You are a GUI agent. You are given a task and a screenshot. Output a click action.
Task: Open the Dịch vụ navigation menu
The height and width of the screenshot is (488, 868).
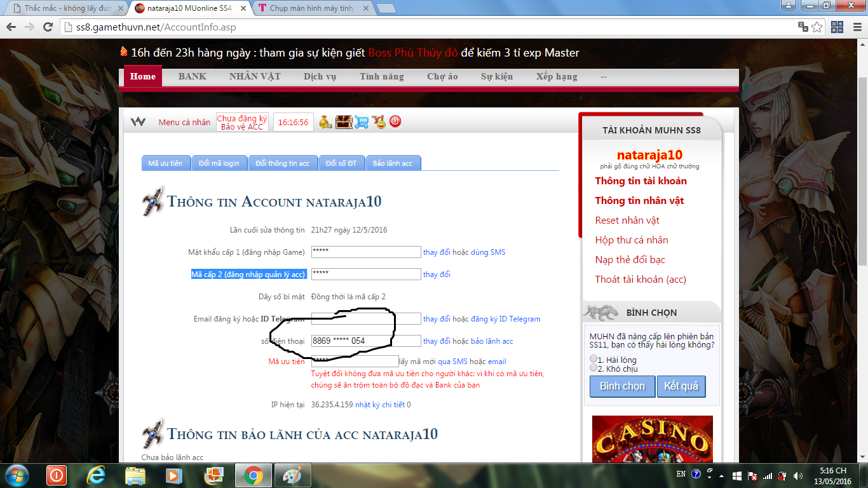click(x=320, y=76)
